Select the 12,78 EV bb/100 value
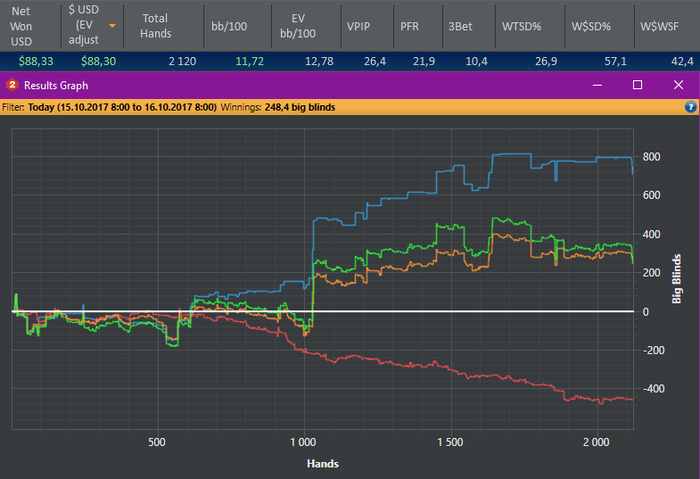The width and height of the screenshot is (700, 479). click(319, 61)
